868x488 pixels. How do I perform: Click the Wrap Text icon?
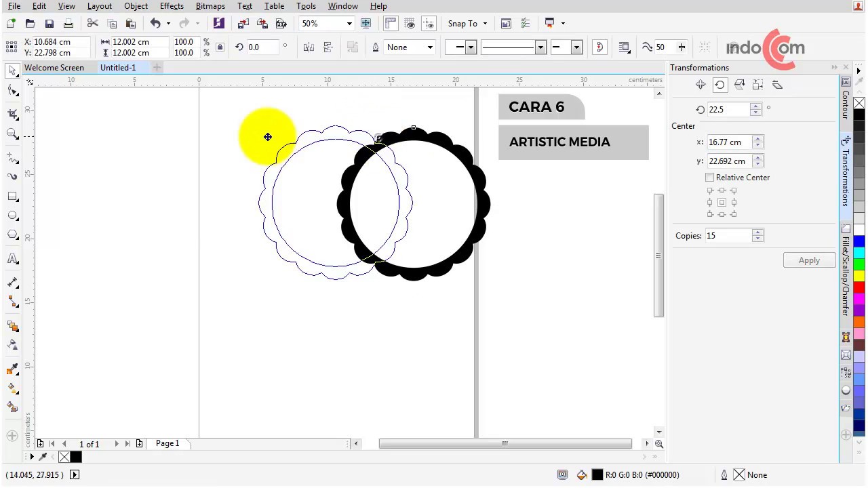coord(625,47)
